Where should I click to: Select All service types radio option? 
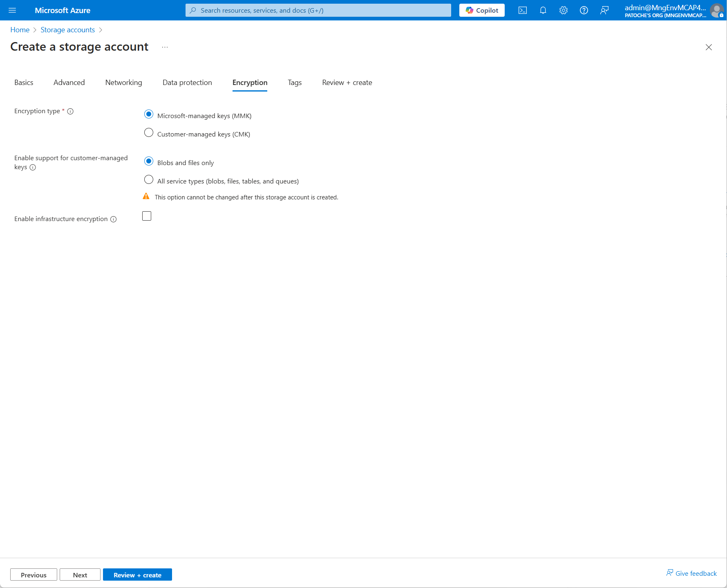pyautogui.click(x=149, y=180)
